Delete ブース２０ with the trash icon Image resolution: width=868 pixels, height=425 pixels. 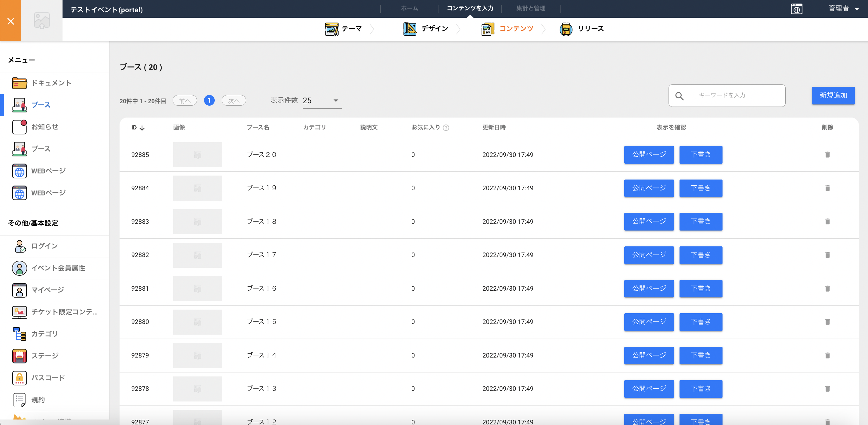pyautogui.click(x=827, y=154)
